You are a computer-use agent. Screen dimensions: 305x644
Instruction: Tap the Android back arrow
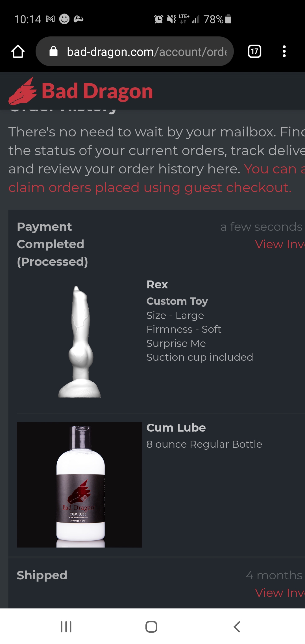[237, 626]
